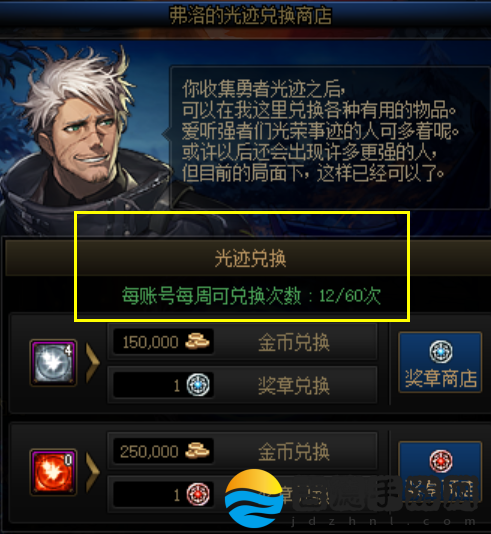Click red medal icon on lower shop button
The width and height of the screenshot is (491, 534).
coord(441,461)
